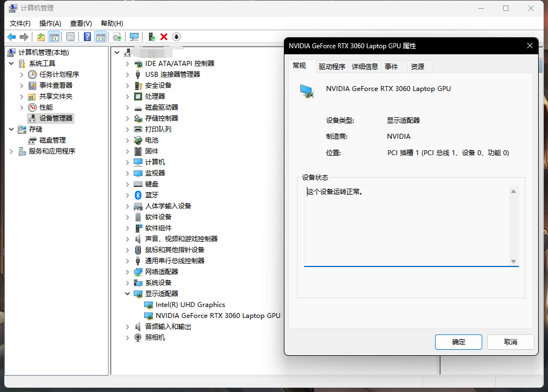Image resolution: width=548 pixels, height=392 pixels.
Task: Click the red X uninstall device icon
Action: click(164, 37)
